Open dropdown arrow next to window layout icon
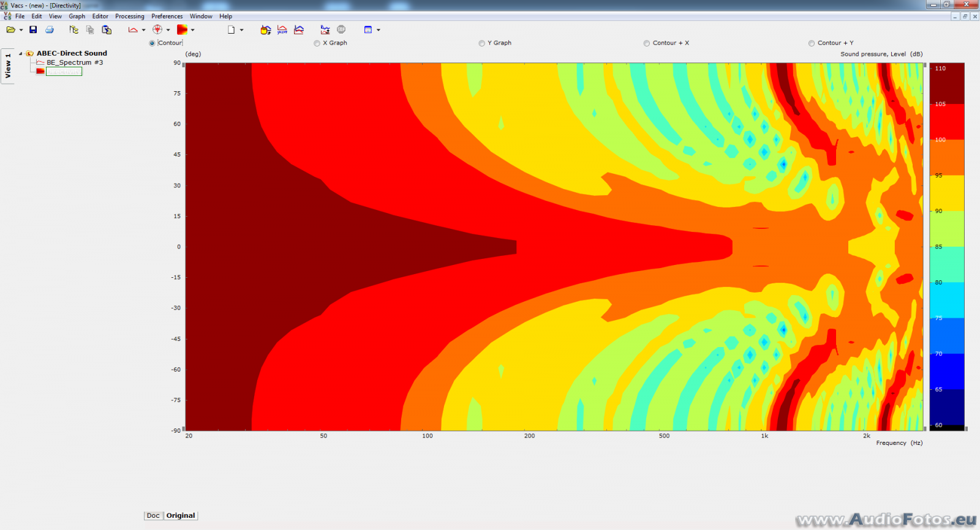This screenshot has width=980, height=530. pyautogui.click(x=378, y=30)
